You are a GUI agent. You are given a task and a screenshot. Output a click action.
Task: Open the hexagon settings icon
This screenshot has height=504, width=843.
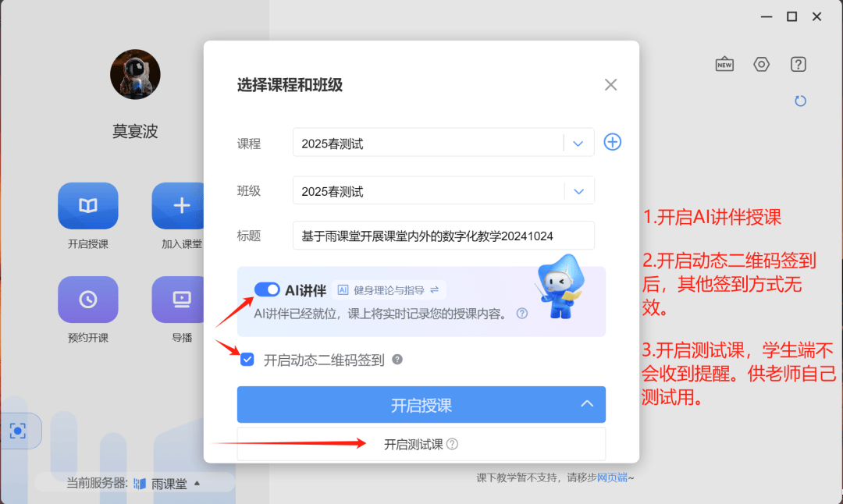[x=761, y=65]
